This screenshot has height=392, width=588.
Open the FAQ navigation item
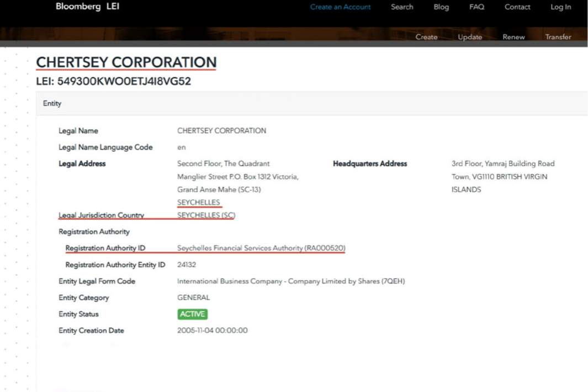[x=476, y=7]
